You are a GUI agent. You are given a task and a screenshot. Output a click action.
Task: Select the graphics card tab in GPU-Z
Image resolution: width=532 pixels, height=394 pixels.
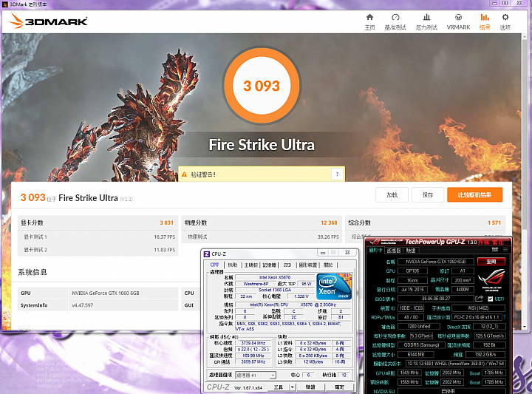point(375,250)
